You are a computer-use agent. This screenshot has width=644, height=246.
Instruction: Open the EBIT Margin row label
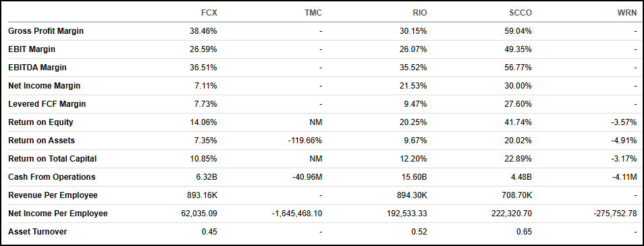[32, 49]
